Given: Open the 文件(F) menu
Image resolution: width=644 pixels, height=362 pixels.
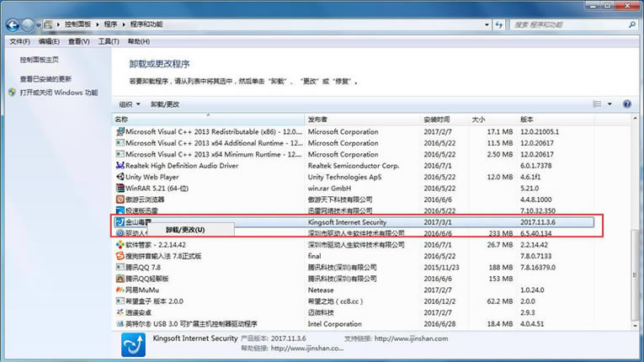Looking at the screenshot, I should pyautogui.click(x=19, y=41).
